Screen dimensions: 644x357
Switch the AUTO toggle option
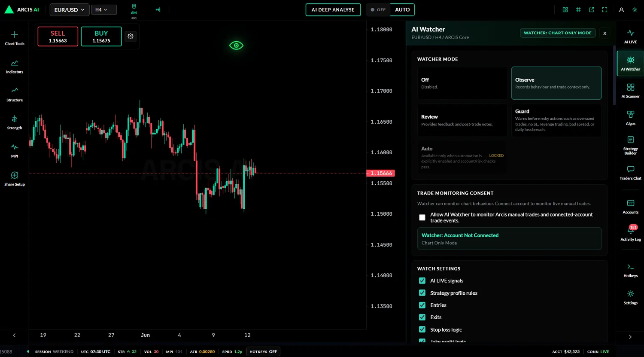[x=402, y=9]
